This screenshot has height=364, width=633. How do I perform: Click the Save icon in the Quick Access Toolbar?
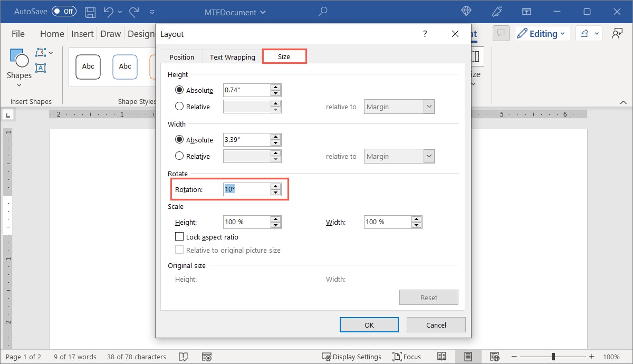(x=90, y=12)
